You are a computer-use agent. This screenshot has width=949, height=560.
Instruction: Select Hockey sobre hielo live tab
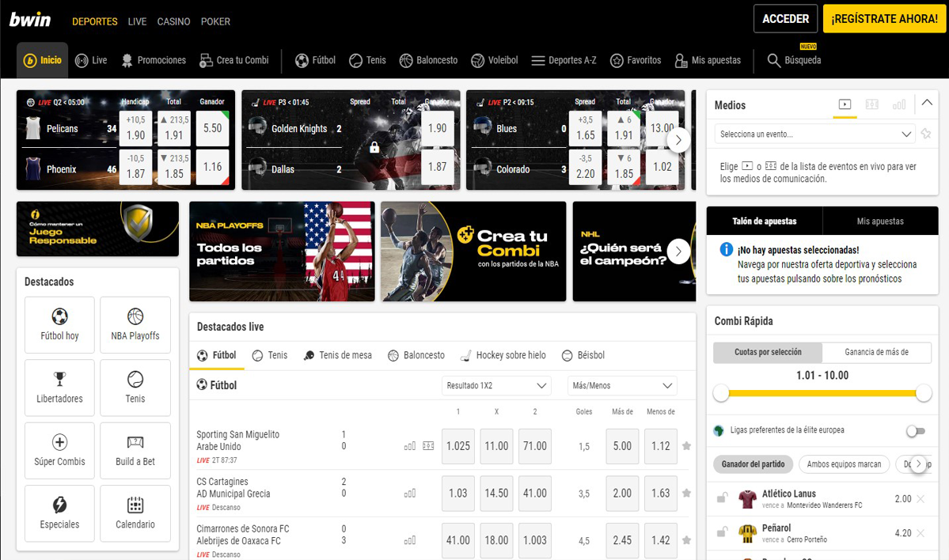point(503,355)
